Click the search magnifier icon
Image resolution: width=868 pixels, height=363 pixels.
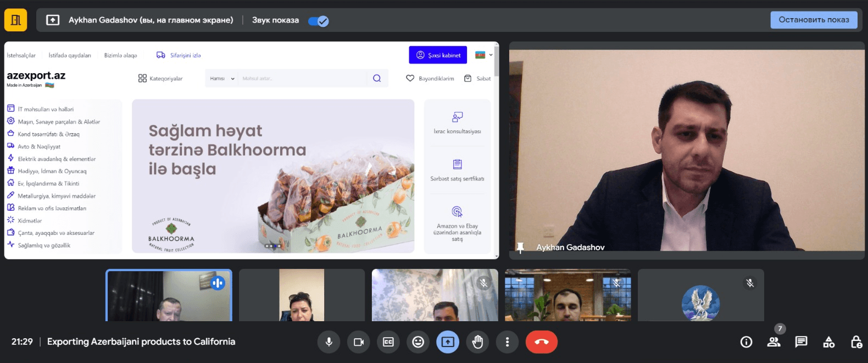(377, 78)
